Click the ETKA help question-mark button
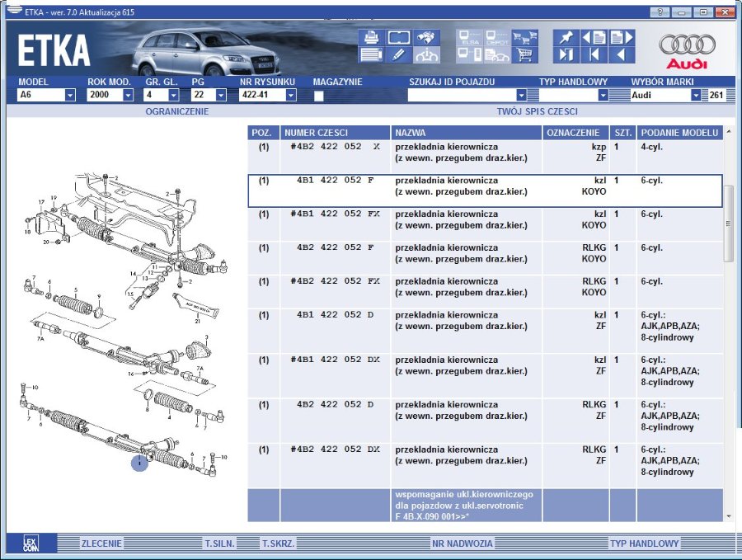This screenshot has height=560, width=742. coord(660,12)
